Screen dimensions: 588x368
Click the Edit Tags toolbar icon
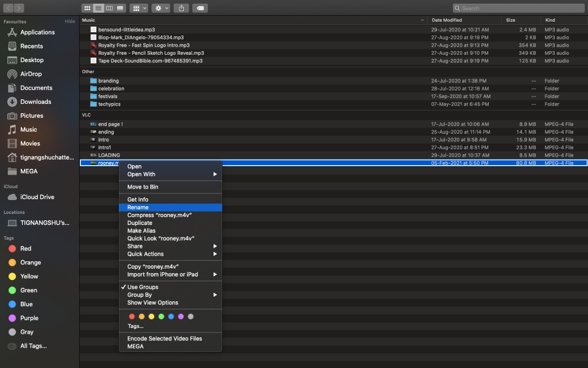(x=200, y=8)
